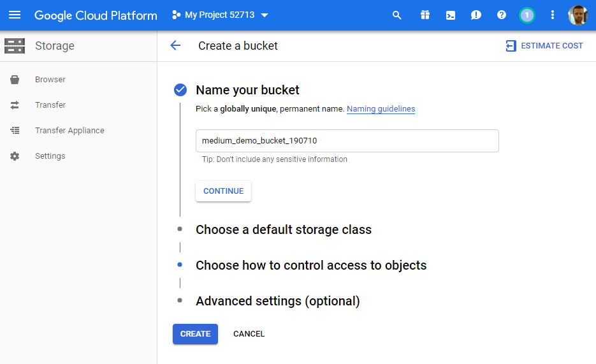Open the send feedback icon

coord(476,15)
